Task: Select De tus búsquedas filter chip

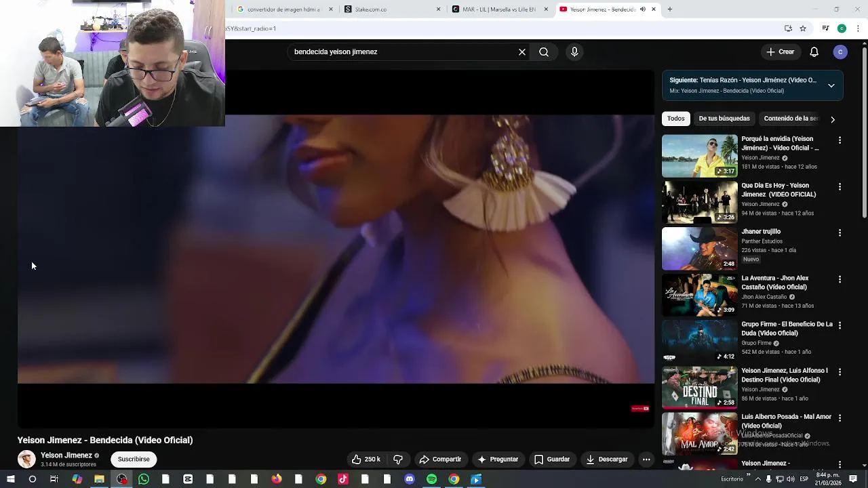Action: coord(724,119)
